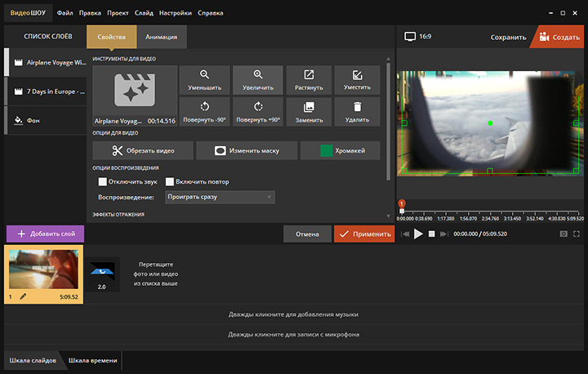Click the Заменить replace video tool

[x=309, y=111]
